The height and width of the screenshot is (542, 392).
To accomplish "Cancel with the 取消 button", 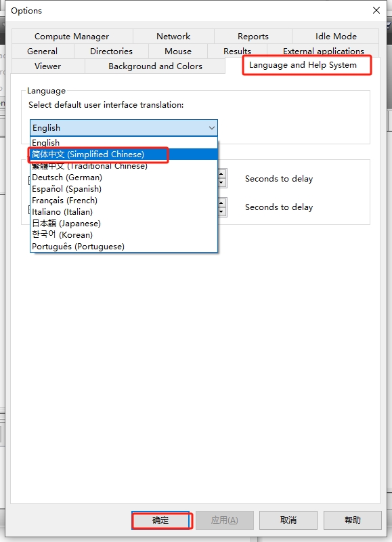I will coord(288,520).
